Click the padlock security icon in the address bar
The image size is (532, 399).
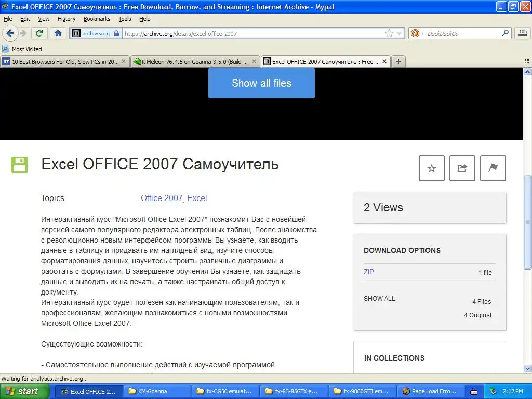116,33
